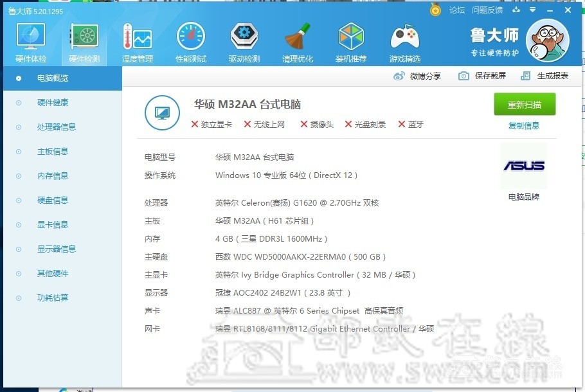Click the download/update tray icon in title bar

pyautogui.click(x=516, y=10)
